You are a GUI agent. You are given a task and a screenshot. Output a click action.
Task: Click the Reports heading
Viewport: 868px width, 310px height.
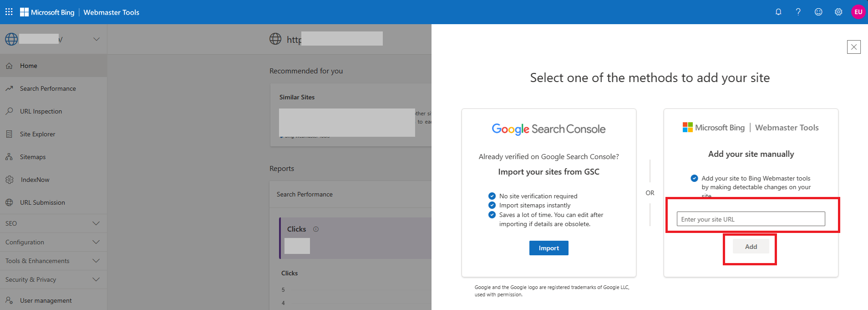click(x=282, y=169)
